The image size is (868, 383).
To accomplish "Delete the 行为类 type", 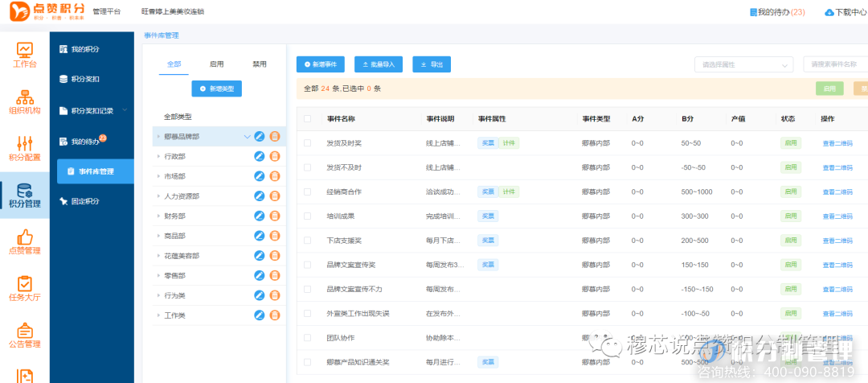I will pyautogui.click(x=275, y=295).
